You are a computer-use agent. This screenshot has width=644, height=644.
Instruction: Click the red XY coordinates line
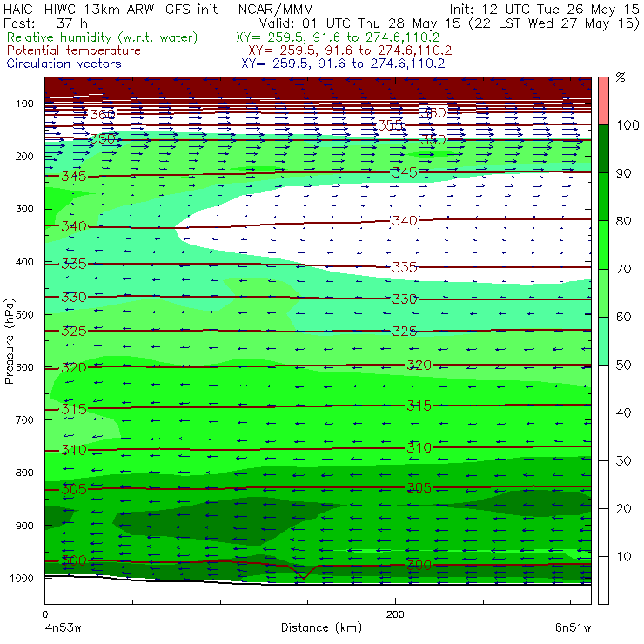[x=350, y=50]
